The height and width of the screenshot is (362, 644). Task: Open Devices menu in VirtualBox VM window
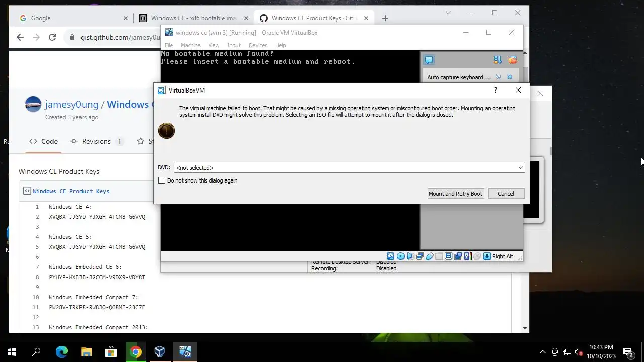click(x=258, y=45)
